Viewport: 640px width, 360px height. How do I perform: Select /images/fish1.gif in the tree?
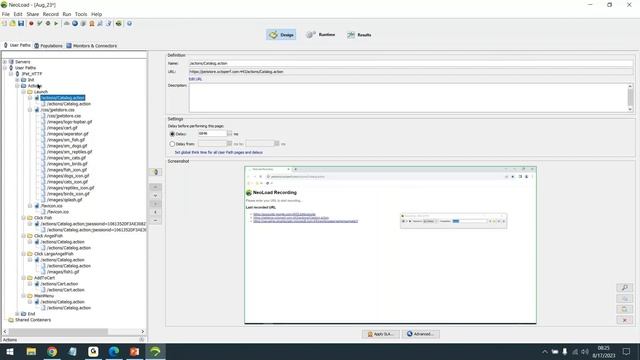click(63, 272)
